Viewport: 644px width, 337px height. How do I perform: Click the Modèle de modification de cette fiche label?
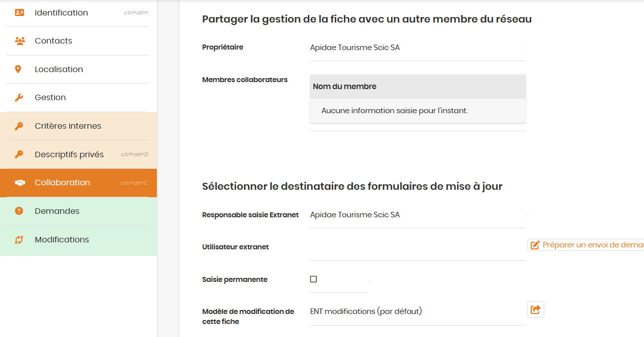coord(248,316)
